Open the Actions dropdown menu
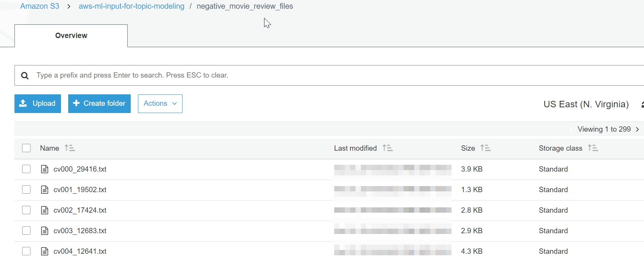This screenshot has height=261, width=644. tap(160, 103)
